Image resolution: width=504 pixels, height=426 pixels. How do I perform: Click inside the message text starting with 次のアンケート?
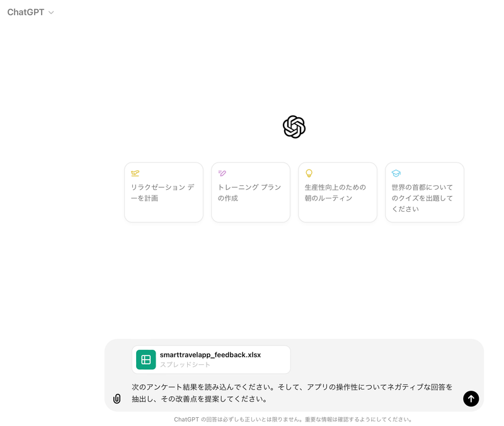tap(292, 393)
